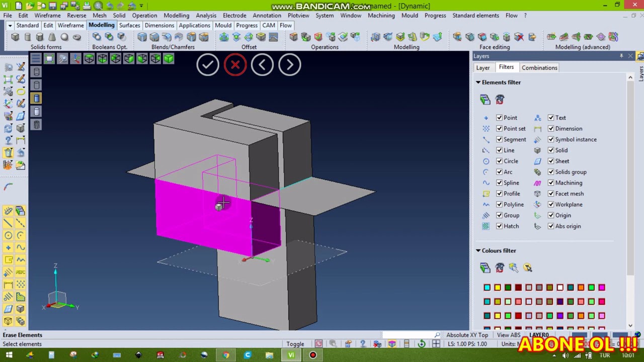This screenshot has width=644, height=362.
Task: Click the LAYER0 status bar field
Action: [539, 335]
